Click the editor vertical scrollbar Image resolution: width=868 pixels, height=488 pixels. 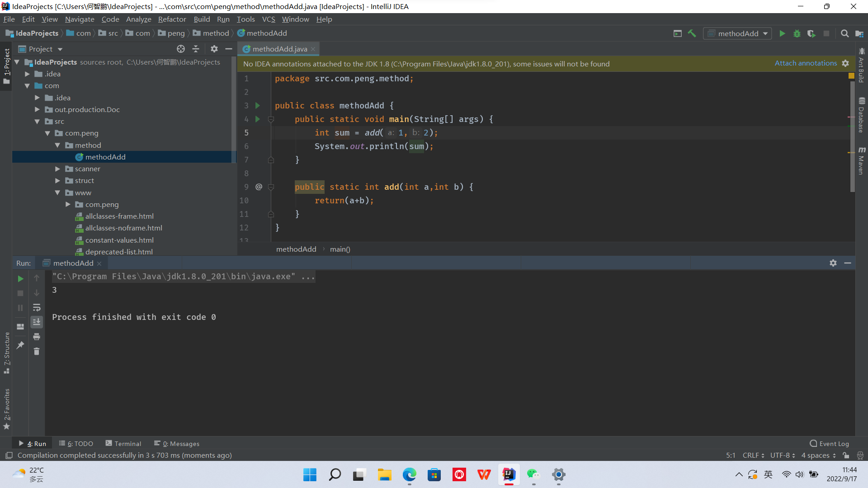[x=852, y=136]
